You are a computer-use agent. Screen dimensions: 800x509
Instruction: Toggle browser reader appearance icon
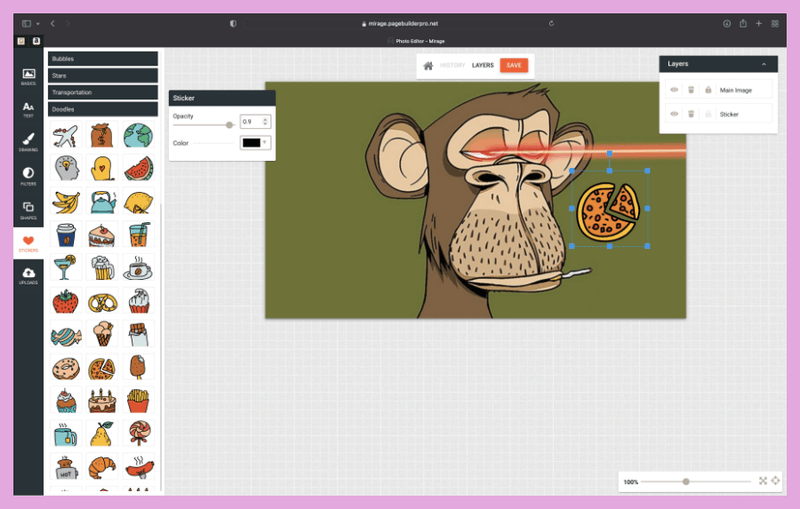[x=233, y=23]
